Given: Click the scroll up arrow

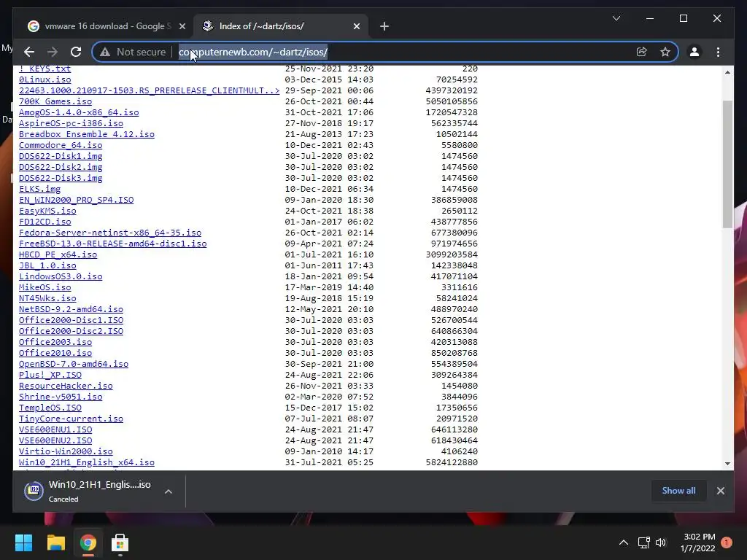Looking at the screenshot, I should [x=727, y=72].
